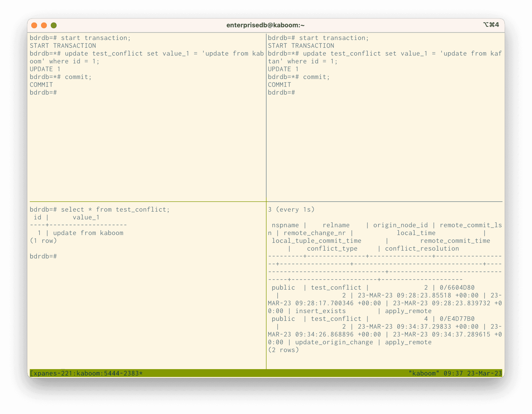This screenshot has height=414, width=532.
Task: Click the tmux window tab xpanes-221:kaboom:5444-2383
Action: pyautogui.click(x=86, y=373)
